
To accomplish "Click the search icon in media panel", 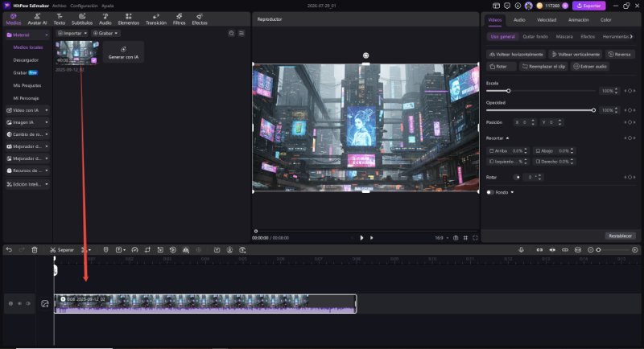I will click(232, 33).
